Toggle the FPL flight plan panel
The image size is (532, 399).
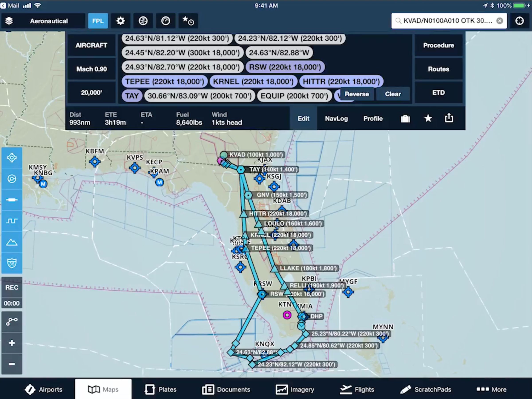pyautogui.click(x=98, y=21)
